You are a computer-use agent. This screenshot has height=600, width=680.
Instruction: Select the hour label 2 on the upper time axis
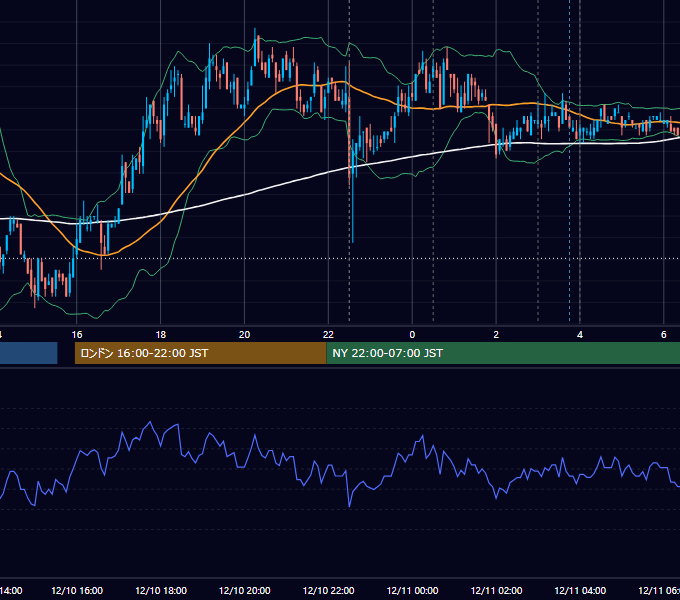(x=496, y=335)
